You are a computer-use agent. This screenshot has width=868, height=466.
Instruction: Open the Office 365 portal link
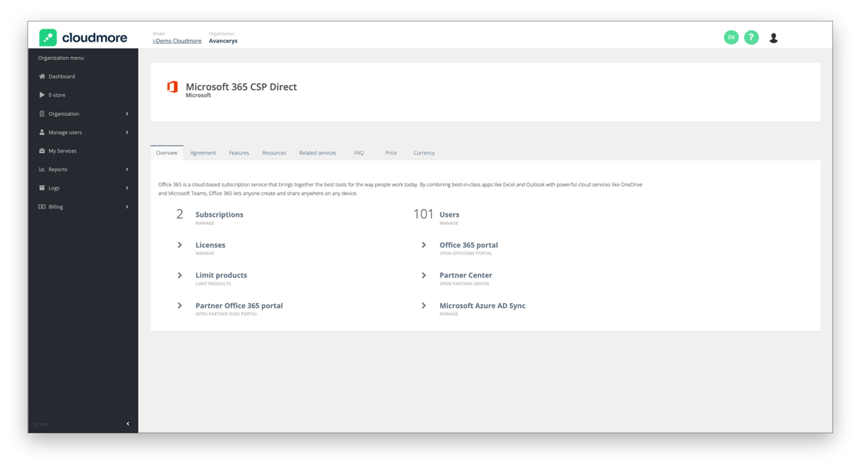coord(469,245)
